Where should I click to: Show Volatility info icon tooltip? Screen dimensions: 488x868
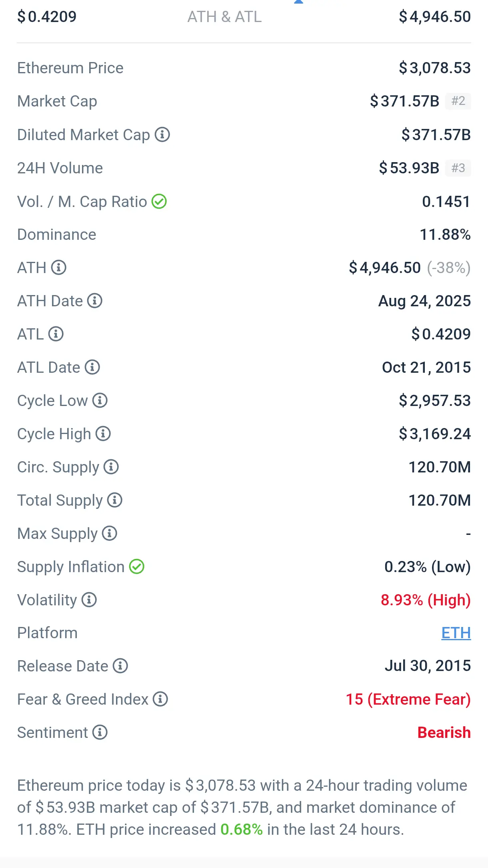89,600
